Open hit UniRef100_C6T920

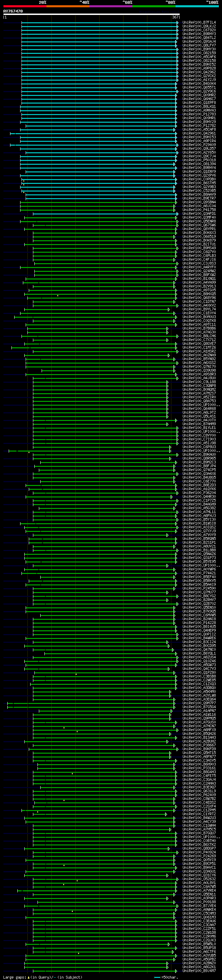click(199, 30)
